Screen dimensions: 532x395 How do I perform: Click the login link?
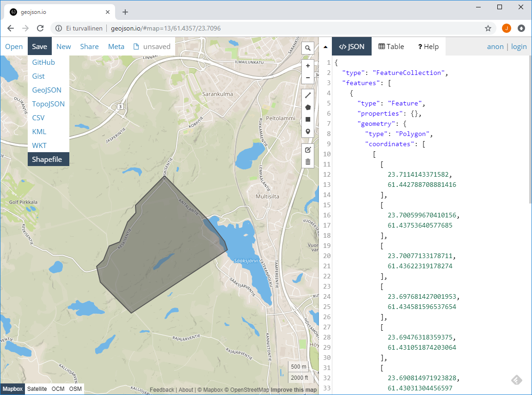coord(519,47)
